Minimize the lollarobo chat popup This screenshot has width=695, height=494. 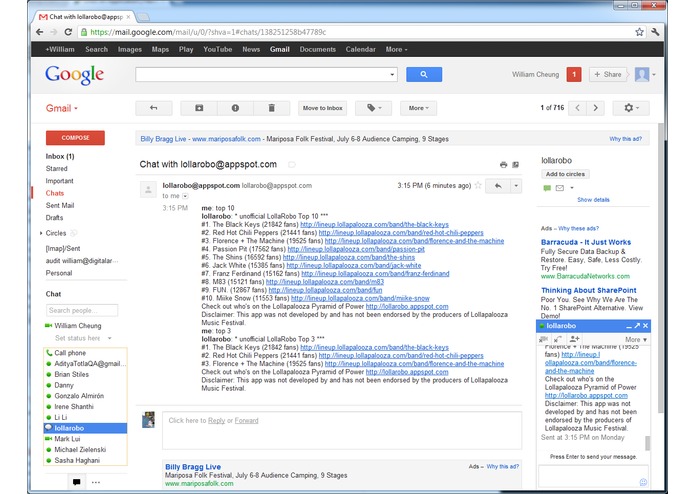[629, 326]
